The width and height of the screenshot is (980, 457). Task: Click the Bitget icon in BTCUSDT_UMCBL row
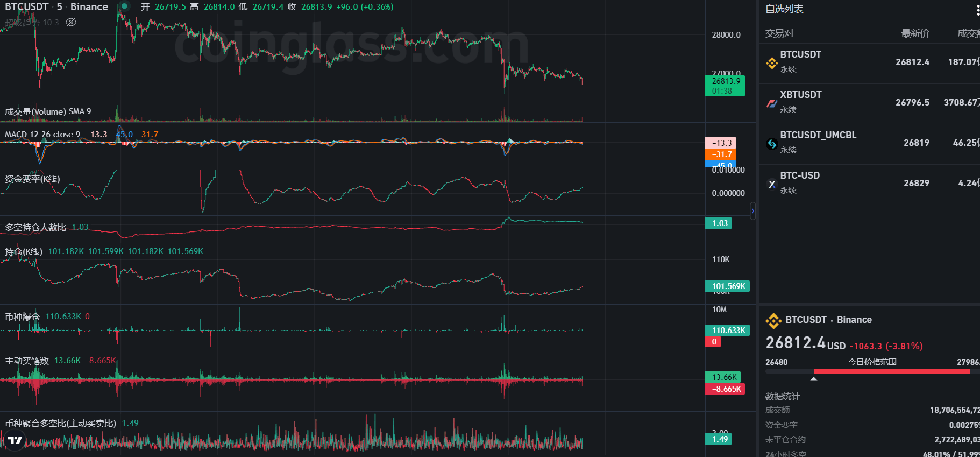[772, 144]
